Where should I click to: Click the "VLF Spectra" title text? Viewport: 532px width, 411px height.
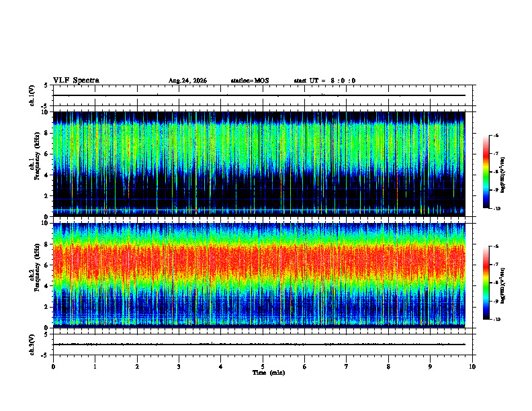coord(76,81)
